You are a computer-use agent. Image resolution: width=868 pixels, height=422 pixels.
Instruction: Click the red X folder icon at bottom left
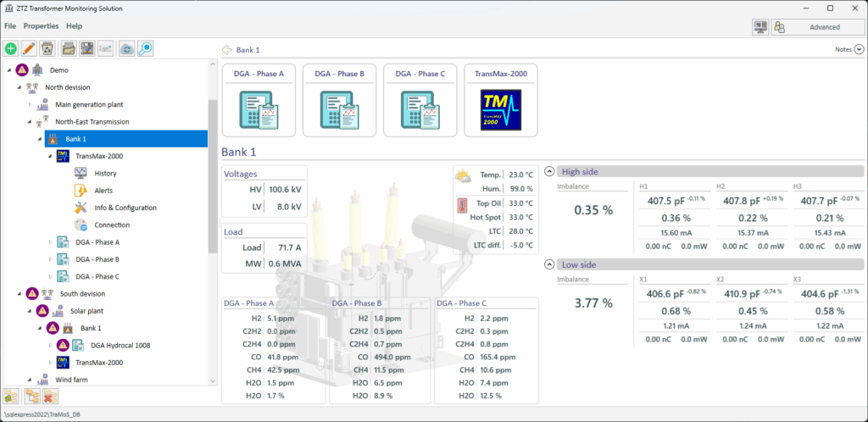pos(50,396)
